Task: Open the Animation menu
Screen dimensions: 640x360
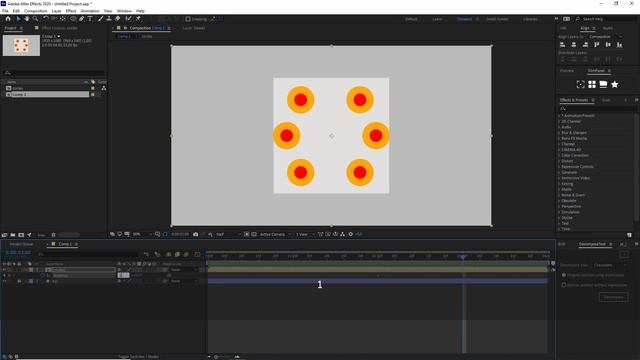Action: [90, 11]
